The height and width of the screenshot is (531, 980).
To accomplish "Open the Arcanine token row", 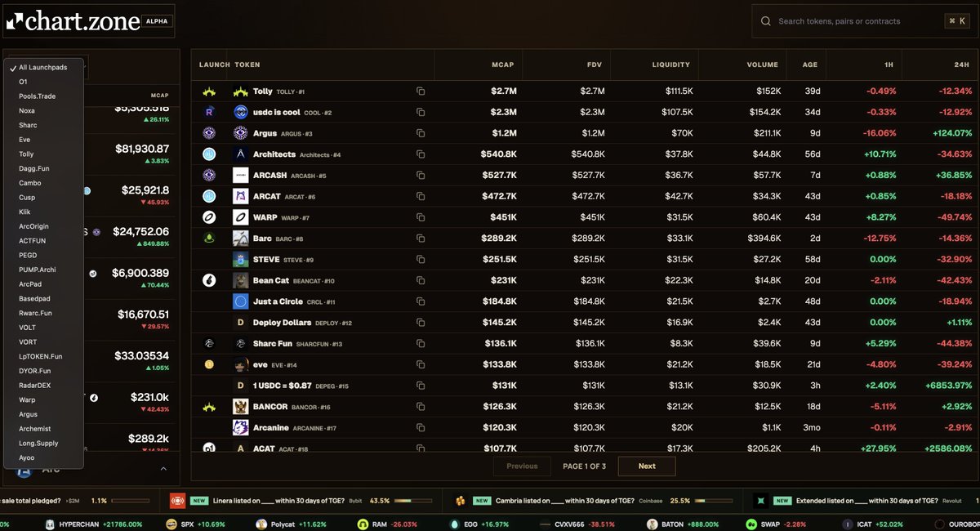I will [x=585, y=427].
